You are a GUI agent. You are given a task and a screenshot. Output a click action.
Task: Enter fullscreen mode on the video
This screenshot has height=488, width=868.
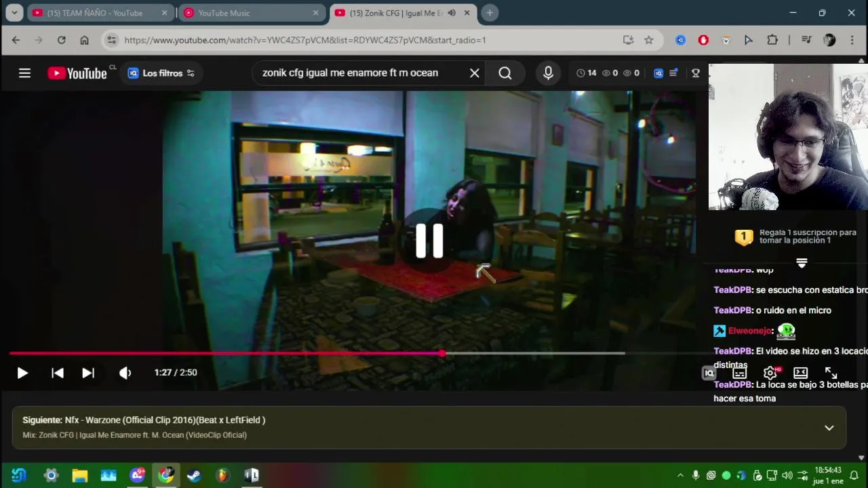(831, 373)
